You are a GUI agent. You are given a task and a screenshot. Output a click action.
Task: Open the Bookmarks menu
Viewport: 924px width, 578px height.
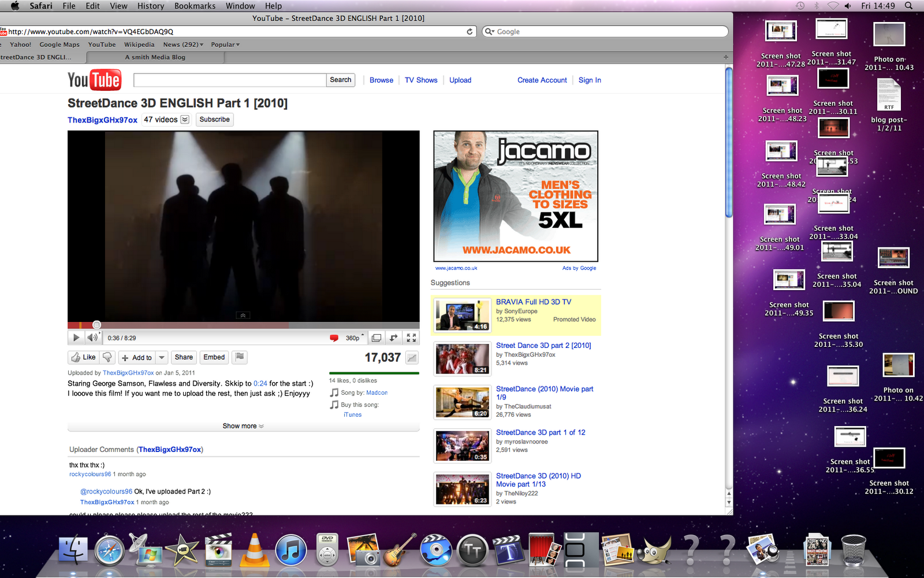pos(195,6)
